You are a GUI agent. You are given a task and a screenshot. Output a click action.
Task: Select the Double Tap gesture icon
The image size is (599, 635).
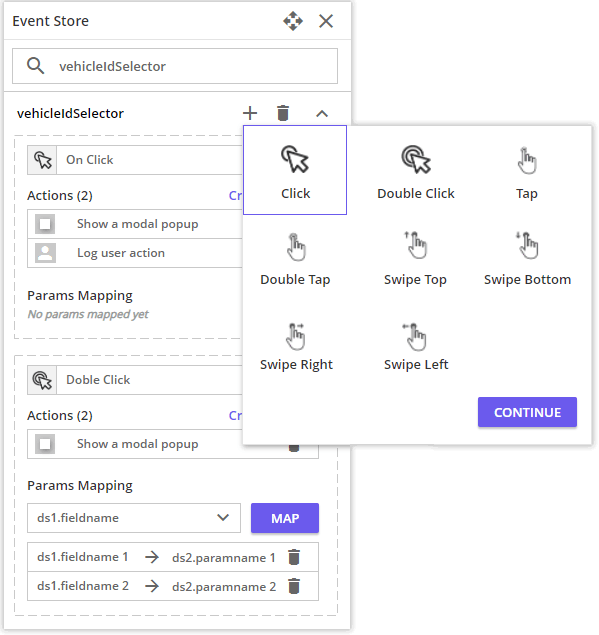(x=296, y=247)
